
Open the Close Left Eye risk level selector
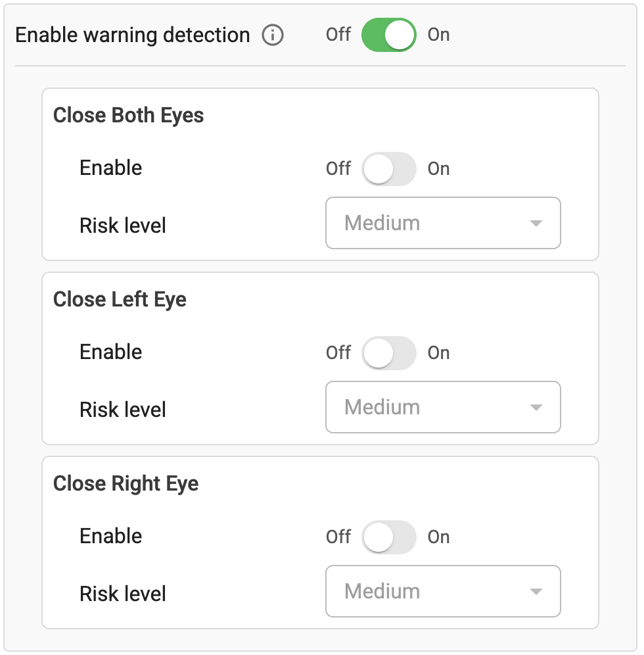(443, 407)
